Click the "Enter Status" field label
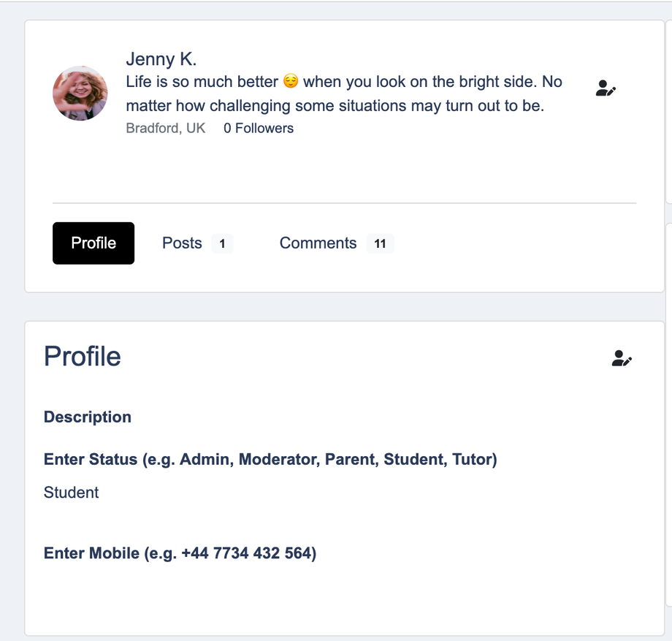Viewport: 672px width, 641px height. pyautogui.click(x=270, y=460)
